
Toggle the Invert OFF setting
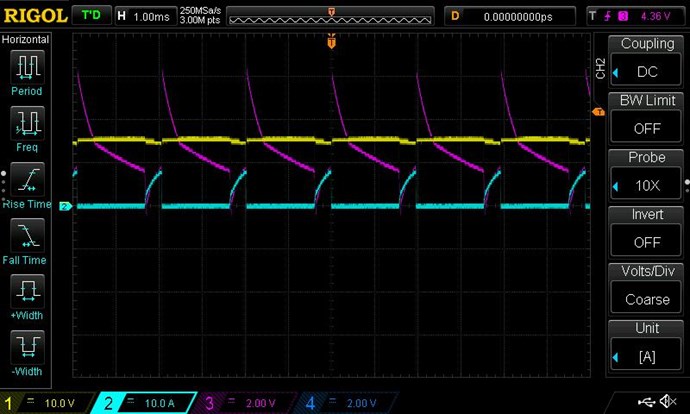[646, 242]
